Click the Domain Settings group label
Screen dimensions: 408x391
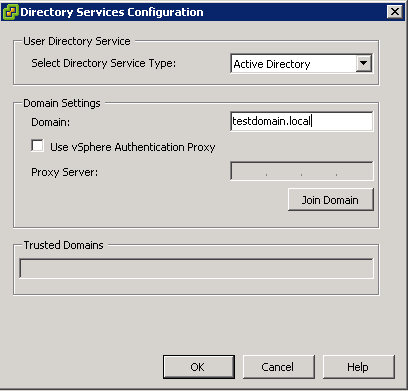pos(62,103)
